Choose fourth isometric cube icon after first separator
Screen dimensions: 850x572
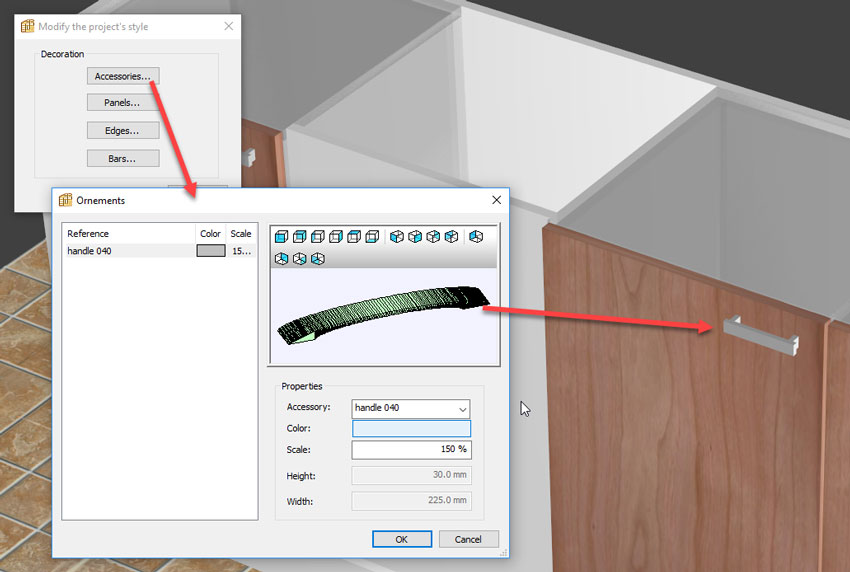pos(452,236)
